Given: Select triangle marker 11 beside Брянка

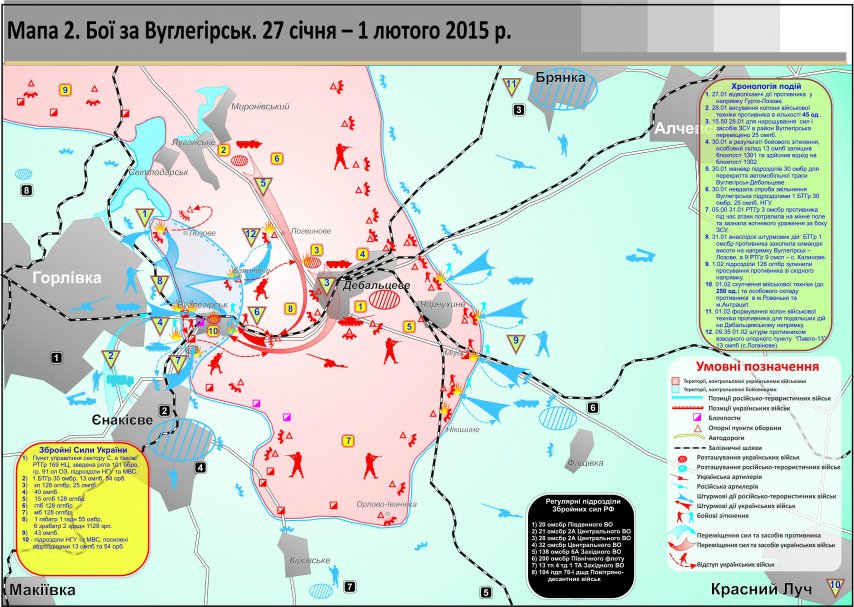Looking at the screenshot, I should click(512, 86).
